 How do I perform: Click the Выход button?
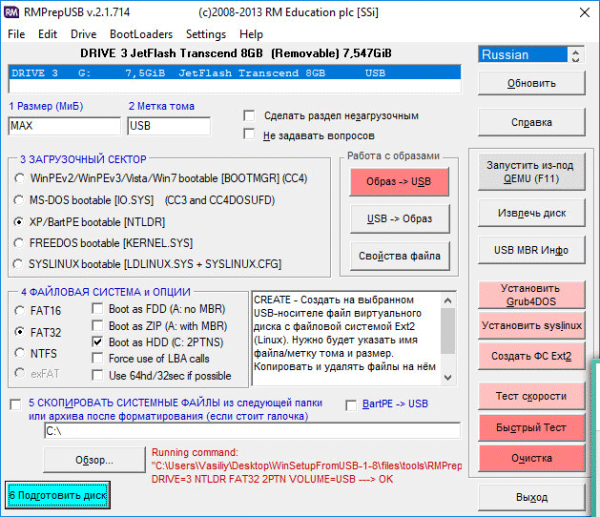[532, 497]
